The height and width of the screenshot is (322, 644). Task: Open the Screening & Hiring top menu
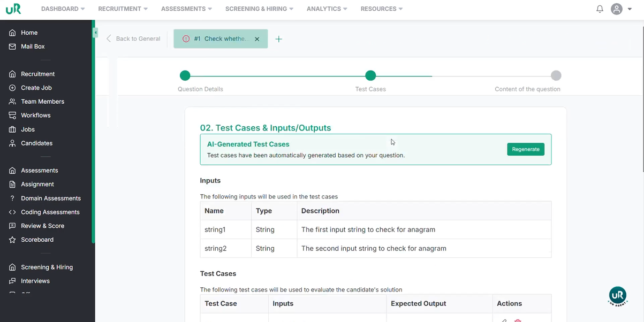tap(259, 9)
